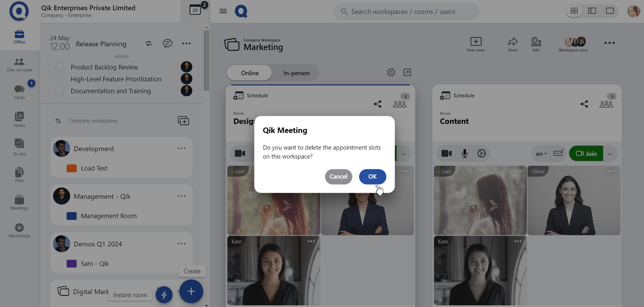
Task: Open the Recordings section in sidebar
Action: tap(19, 230)
